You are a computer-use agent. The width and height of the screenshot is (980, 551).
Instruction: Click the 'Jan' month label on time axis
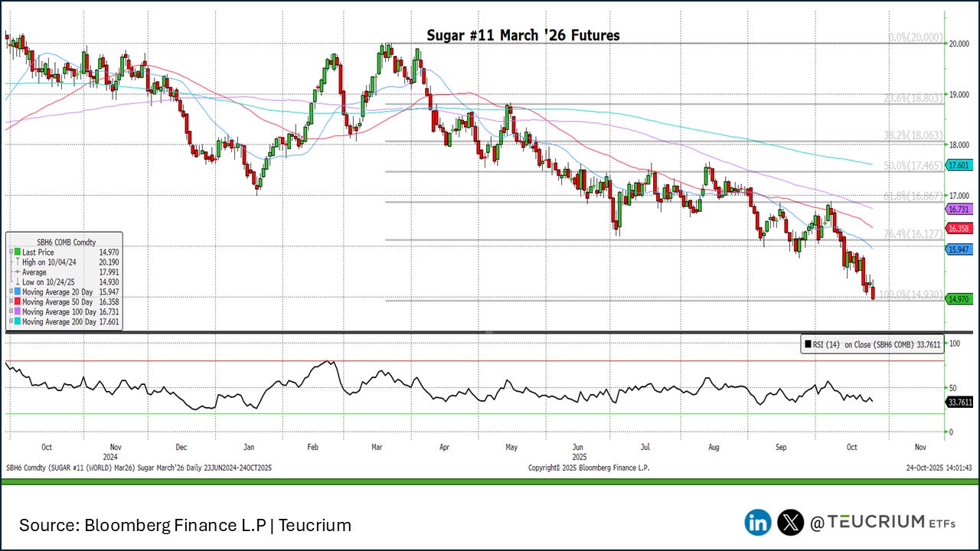(x=249, y=446)
